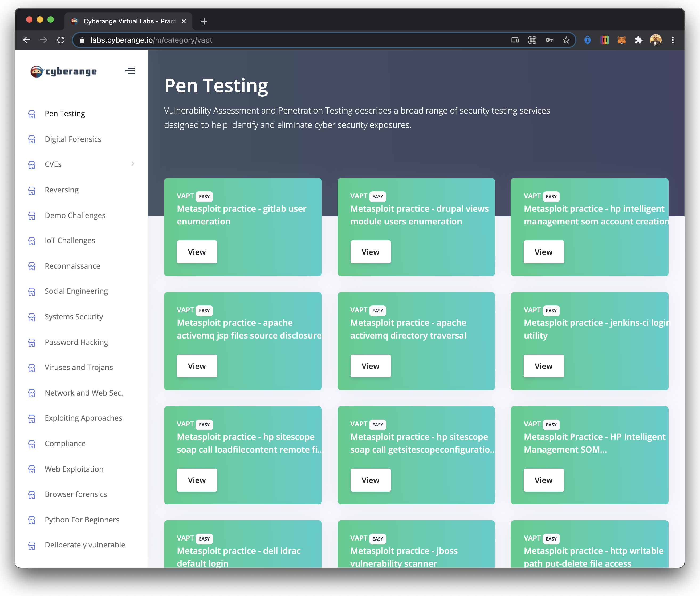The width and height of the screenshot is (700, 596).
Task: View apache activemq directory traversal lab
Action: pyautogui.click(x=370, y=366)
